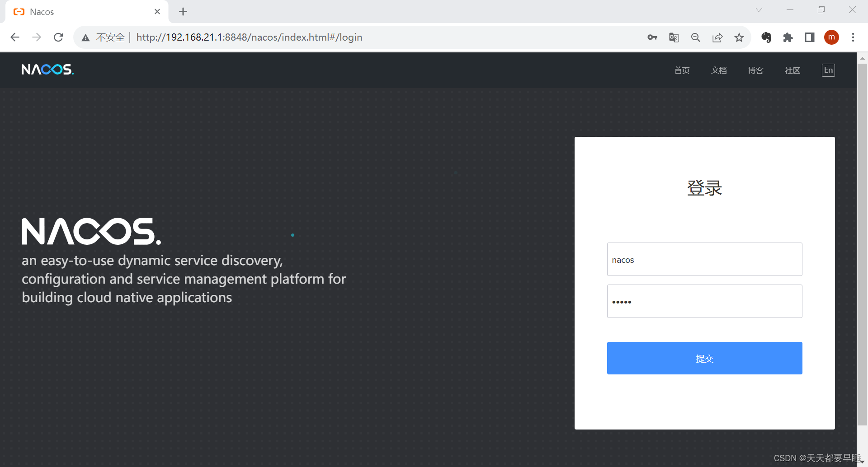The width and height of the screenshot is (868, 467).
Task: Switch language with the En toggle
Action: click(x=829, y=70)
